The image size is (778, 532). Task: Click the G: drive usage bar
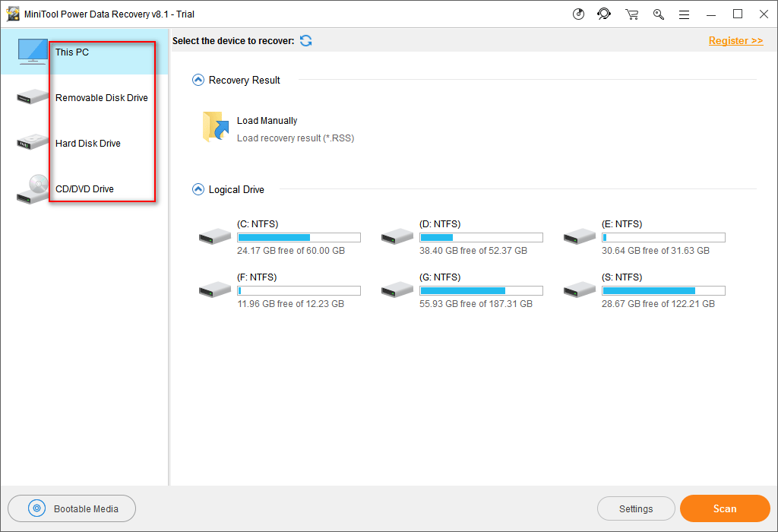pyautogui.click(x=481, y=290)
